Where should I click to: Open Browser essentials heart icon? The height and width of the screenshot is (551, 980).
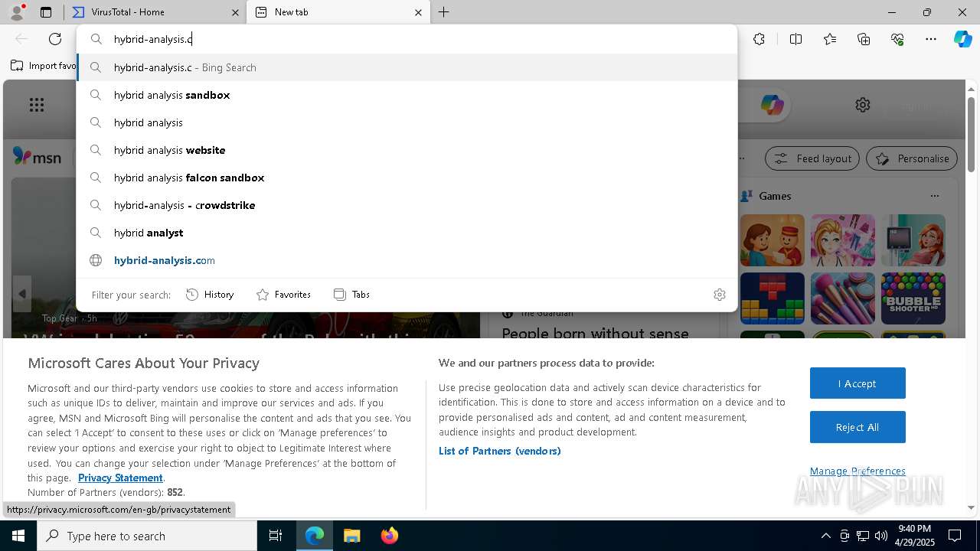coord(897,39)
